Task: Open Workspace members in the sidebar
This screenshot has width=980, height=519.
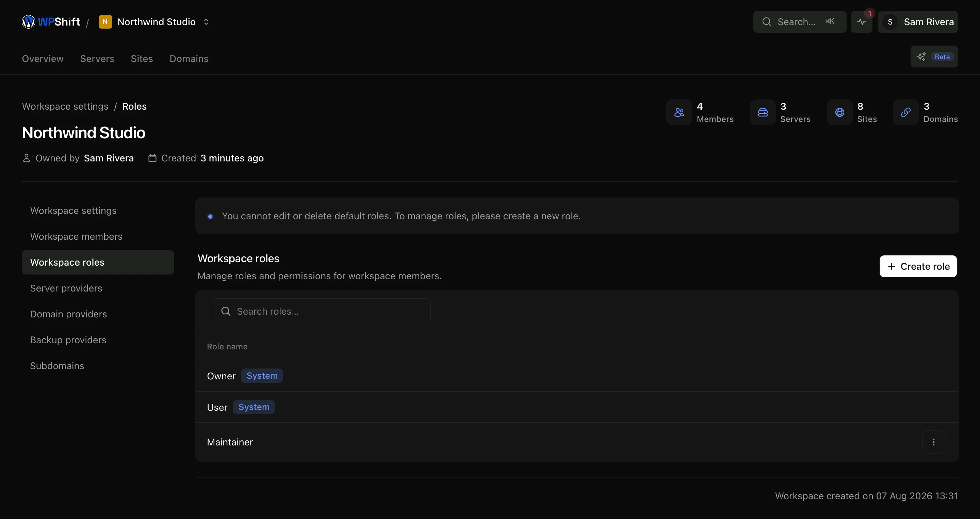Action: tap(98, 236)
